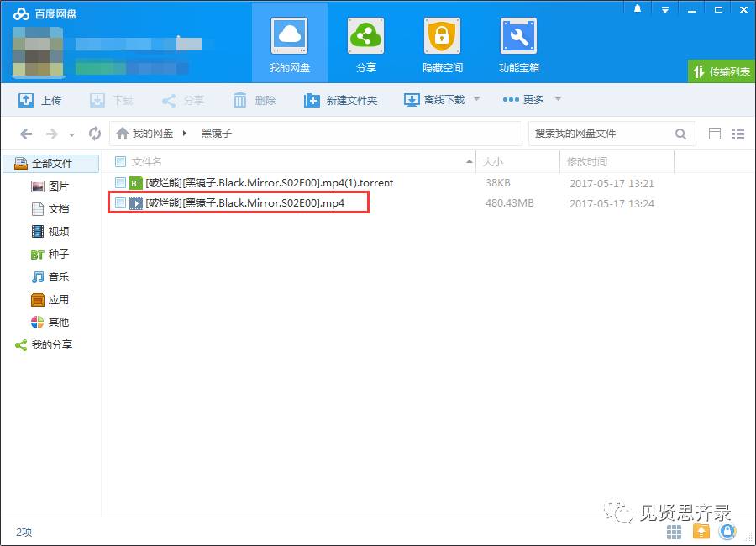Open 隐藏空间 hidden space lock icon
Screen dimensions: 756x546
click(442, 43)
